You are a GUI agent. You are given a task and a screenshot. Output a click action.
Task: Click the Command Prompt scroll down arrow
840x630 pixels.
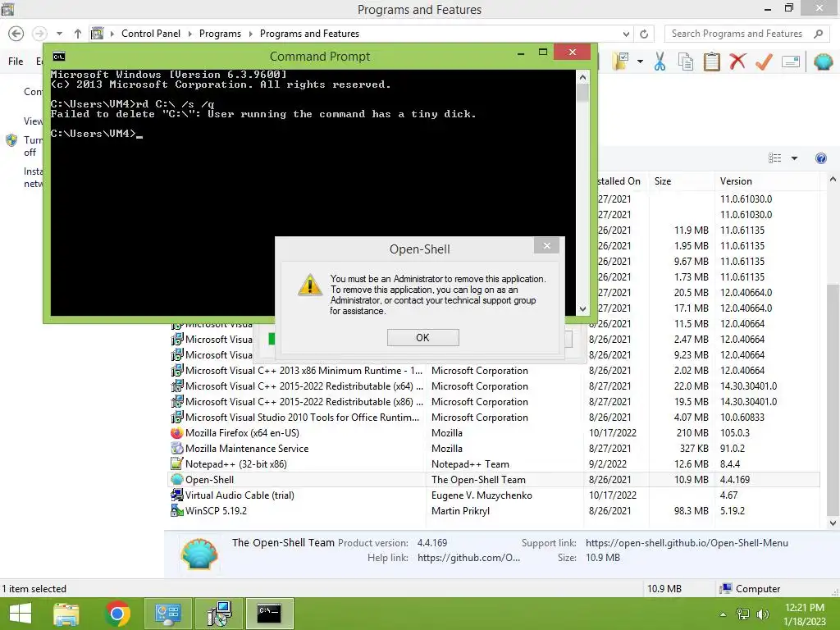(x=583, y=309)
